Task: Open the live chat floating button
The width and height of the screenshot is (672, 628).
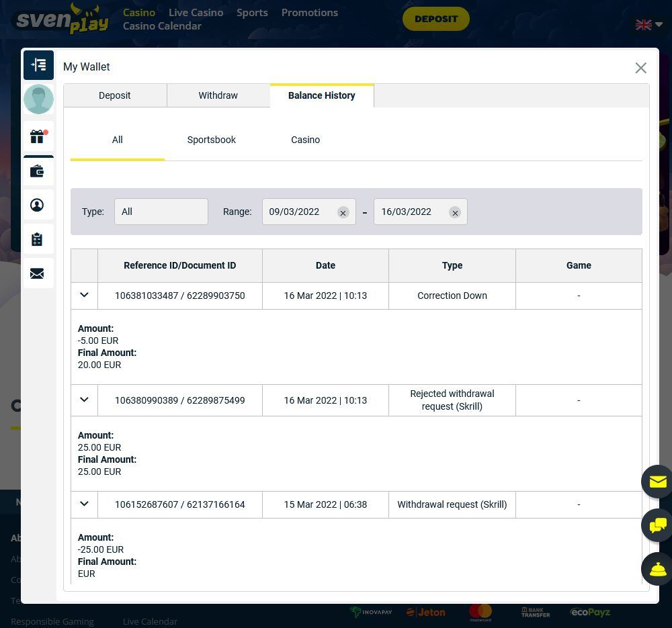Action: click(x=657, y=525)
